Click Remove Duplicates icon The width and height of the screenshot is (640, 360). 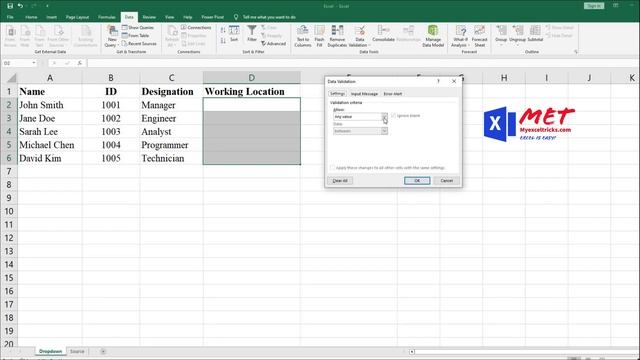point(337,36)
